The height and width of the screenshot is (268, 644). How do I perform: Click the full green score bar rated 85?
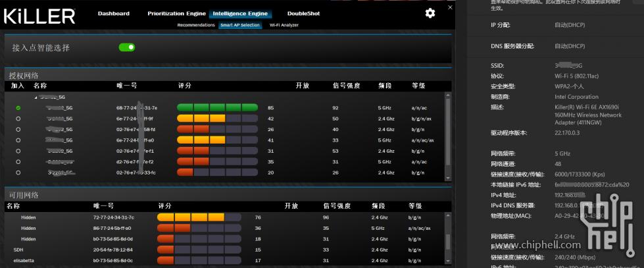click(217, 108)
